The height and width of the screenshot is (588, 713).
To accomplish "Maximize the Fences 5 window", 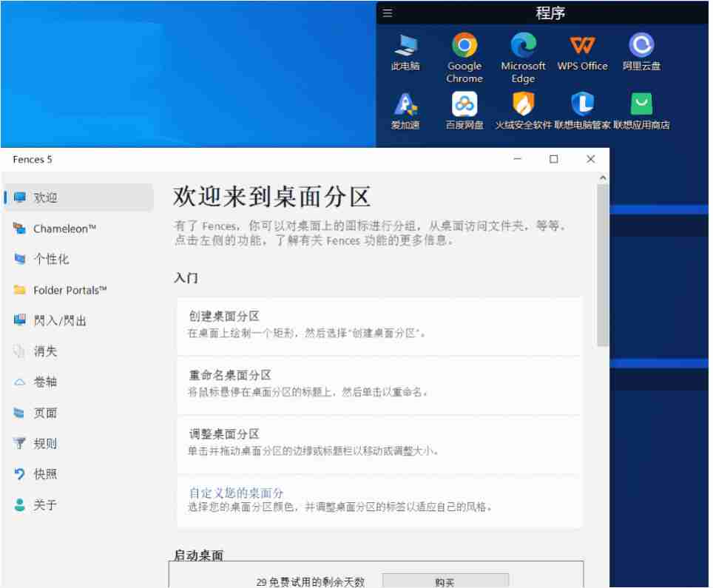I will [x=554, y=159].
